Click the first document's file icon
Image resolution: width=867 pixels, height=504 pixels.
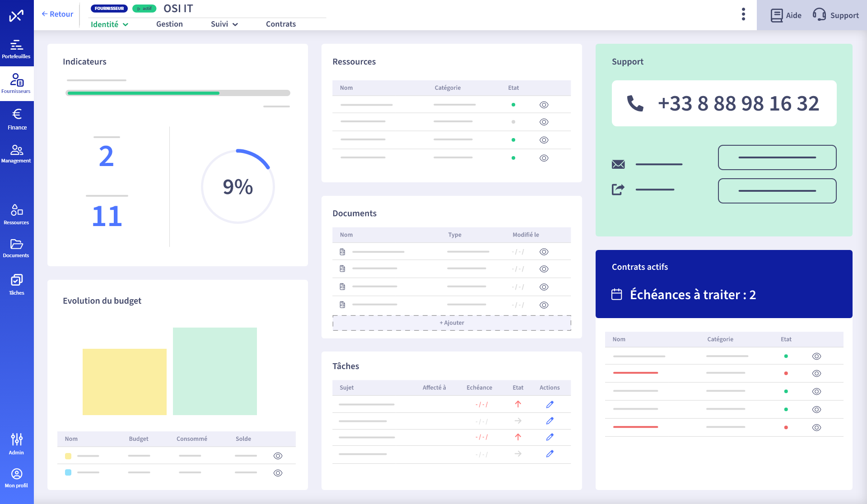point(342,252)
